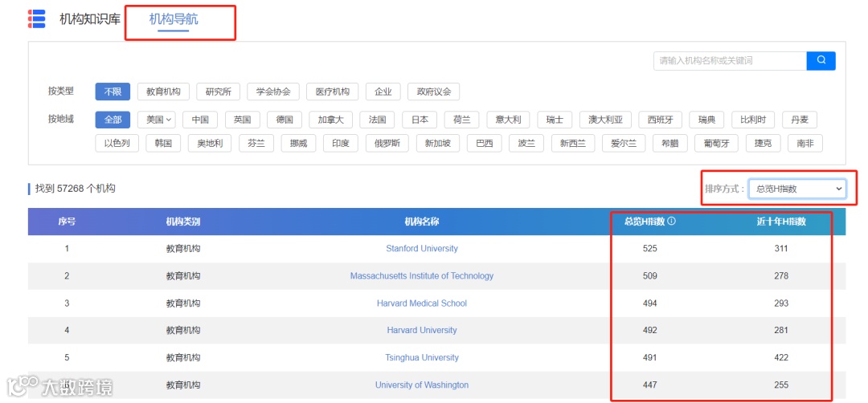Filter region by 新加坡

coord(438,143)
